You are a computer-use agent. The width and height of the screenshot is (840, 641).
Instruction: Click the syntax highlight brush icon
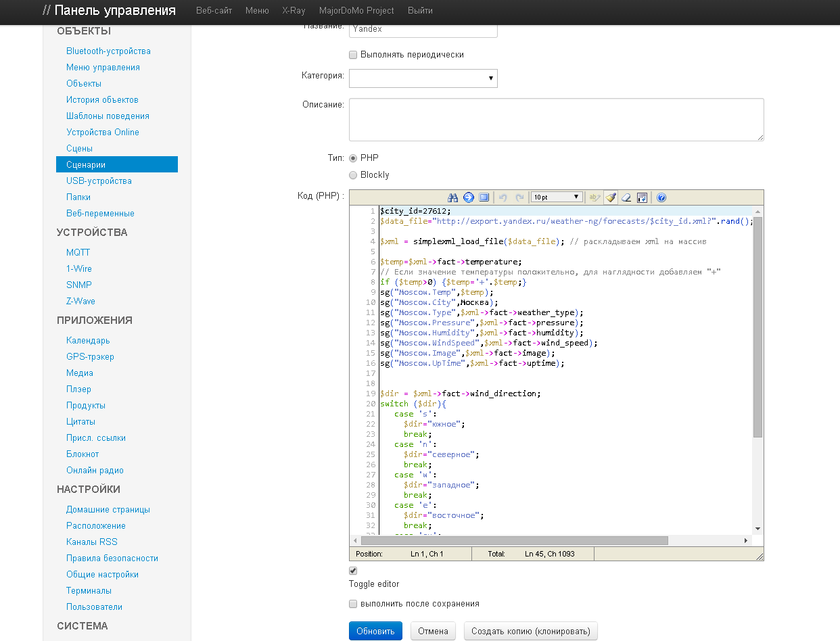tap(611, 197)
